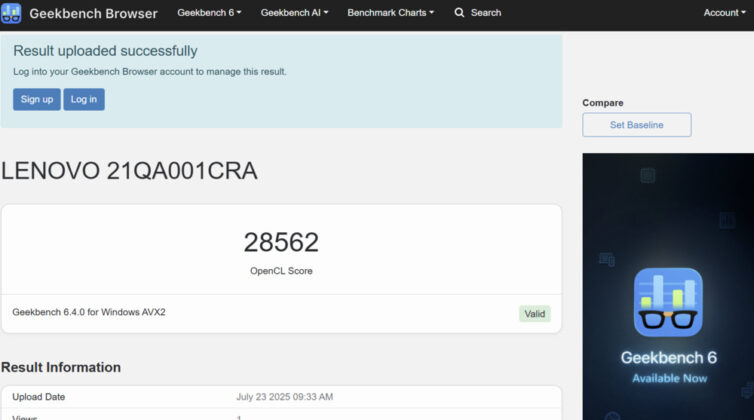This screenshot has width=754, height=420.
Task: Click the Sign up button
Action: tap(37, 99)
